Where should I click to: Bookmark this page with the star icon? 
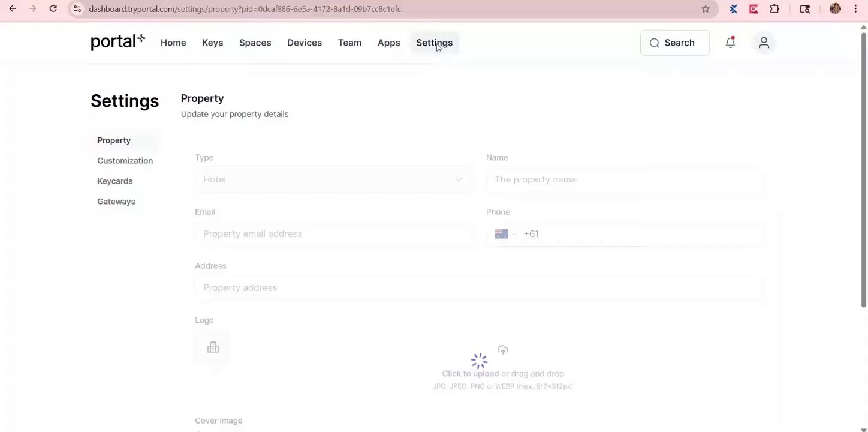click(x=706, y=9)
